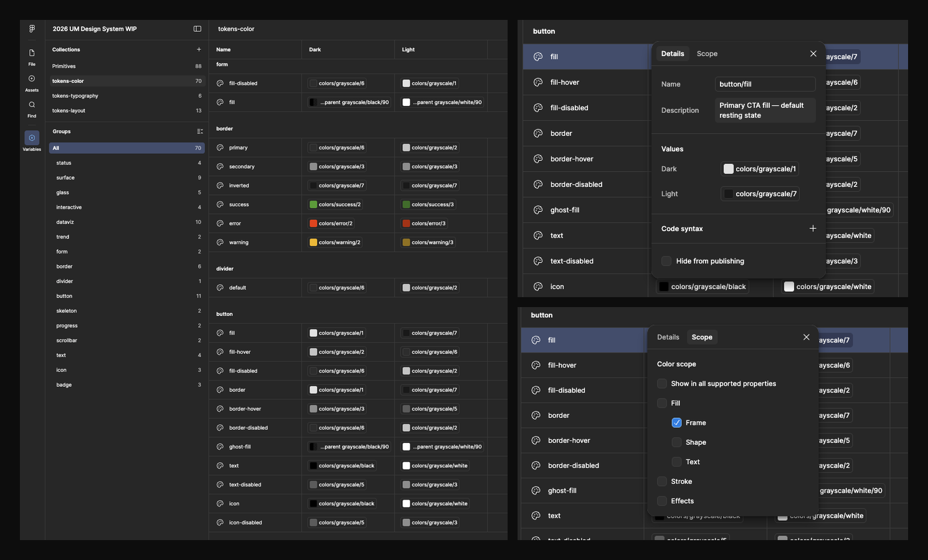
Task: Edit the Description field for Primary CTA fill
Action: coord(765,110)
